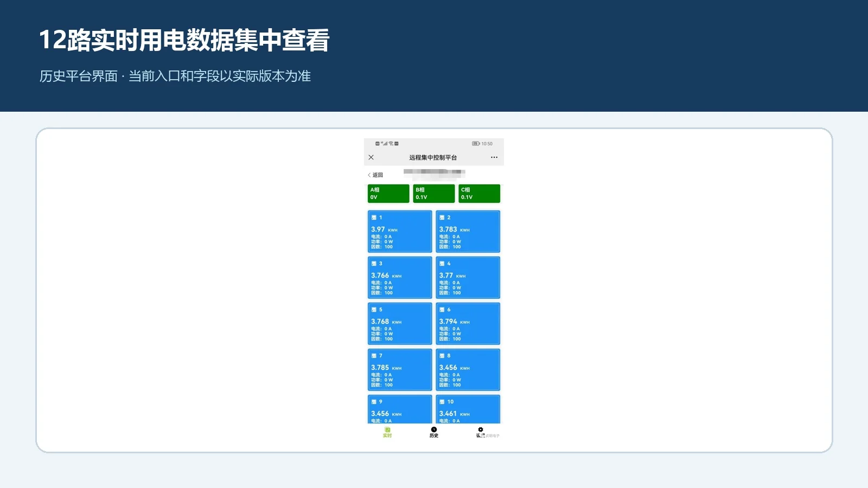Click the 远程集中控制平台 page title

(433, 157)
